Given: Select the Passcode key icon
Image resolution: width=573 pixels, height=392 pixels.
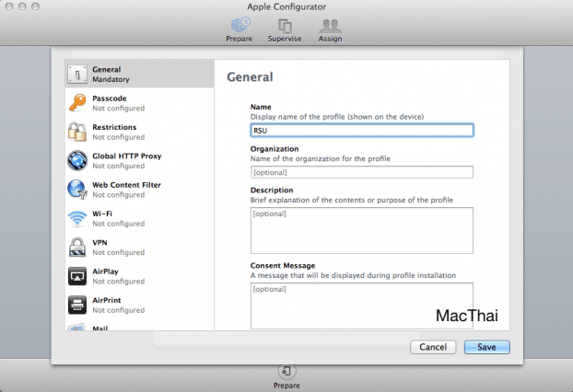Looking at the screenshot, I should [77, 103].
